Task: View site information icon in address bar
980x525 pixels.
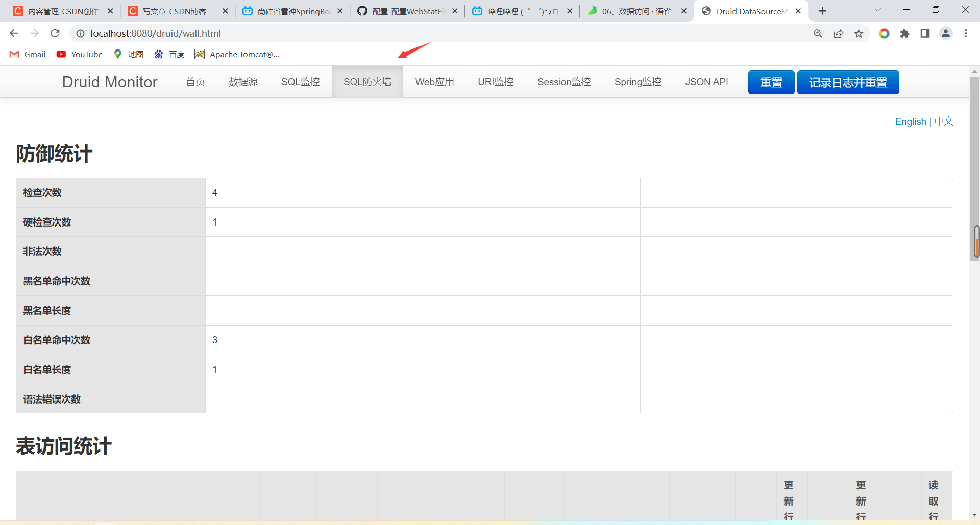Action: pos(80,33)
